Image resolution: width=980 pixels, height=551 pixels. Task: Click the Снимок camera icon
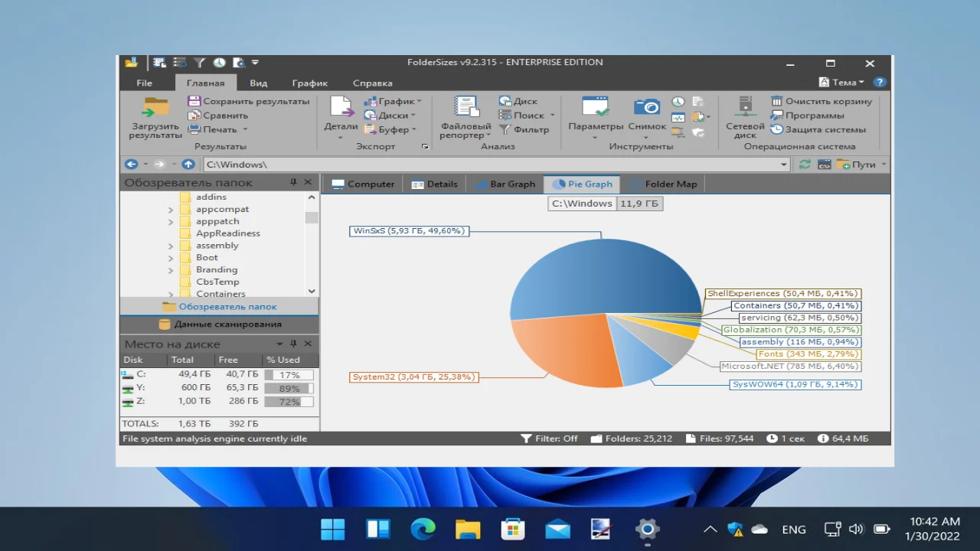tap(646, 107)
